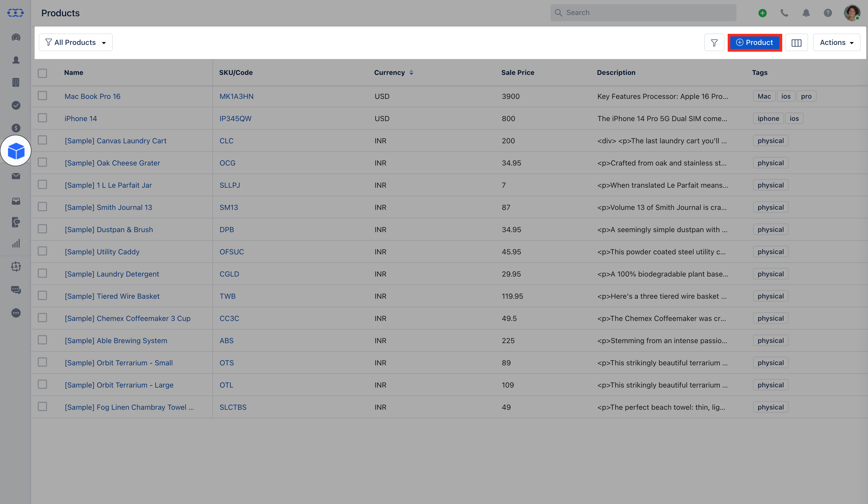The width and height of the screenshot is (868, 504).
Task: Open the help question mark icon
Action: [x=828, y=13]
